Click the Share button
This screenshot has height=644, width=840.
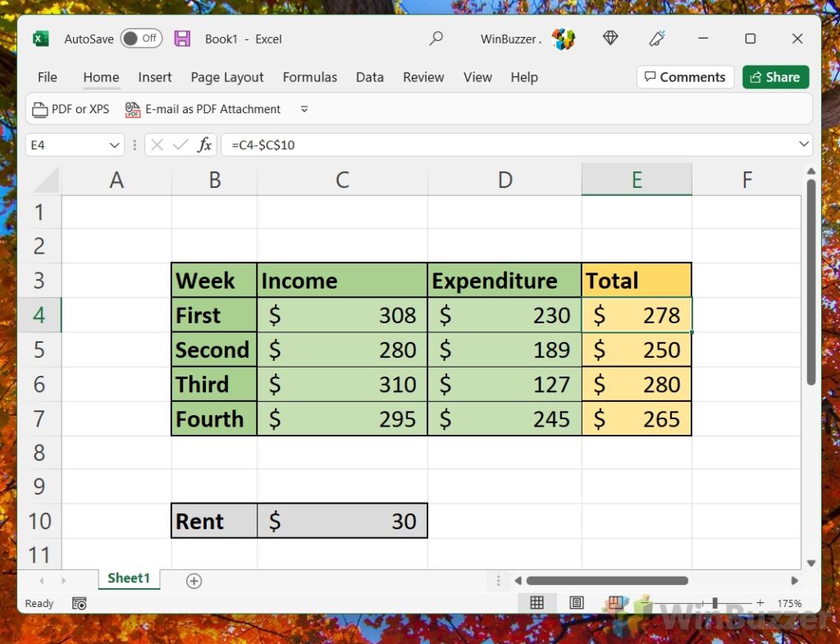point(775,76)
